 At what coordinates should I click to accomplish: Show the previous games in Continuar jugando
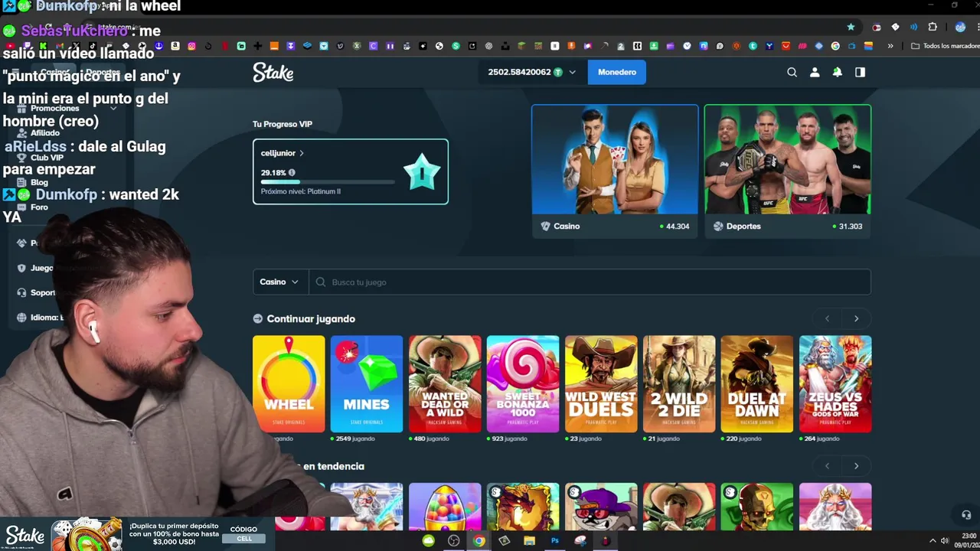(827, 319)
